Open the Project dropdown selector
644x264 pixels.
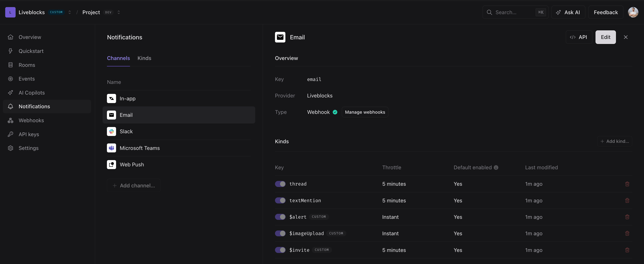(119, 12)
